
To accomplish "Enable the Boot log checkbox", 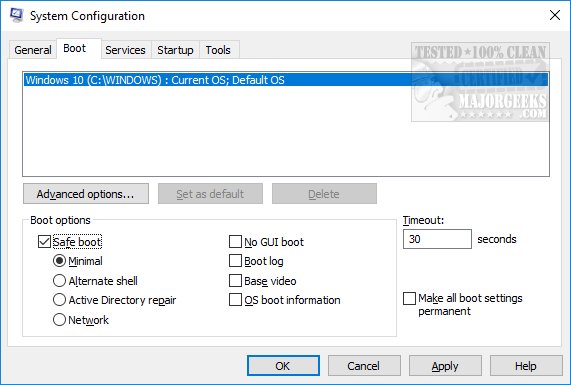I will pyautogui.click(x=235, y=261).
